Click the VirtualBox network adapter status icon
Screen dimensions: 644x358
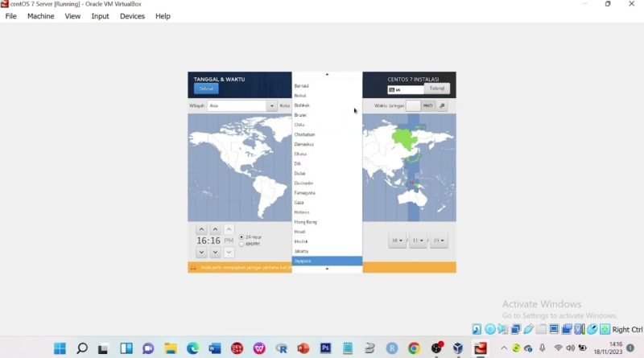click(515, 329)
